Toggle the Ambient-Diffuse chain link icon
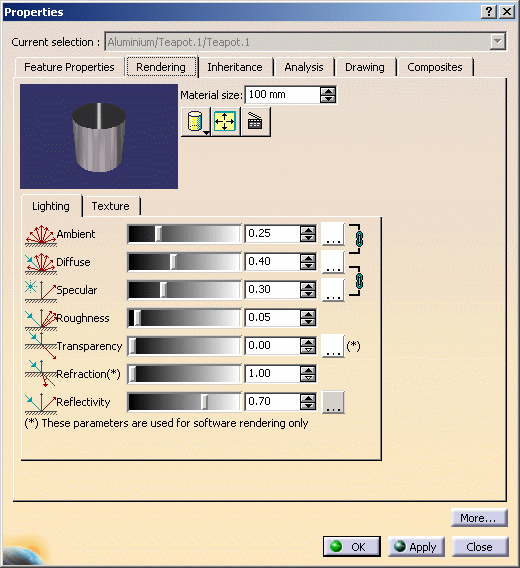The height and width of the screenshot is (568, 520). tap(359, 239)
